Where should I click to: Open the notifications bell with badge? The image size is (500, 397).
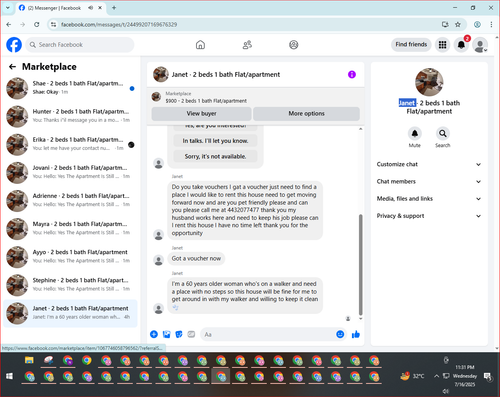click(x=461, y=45)
